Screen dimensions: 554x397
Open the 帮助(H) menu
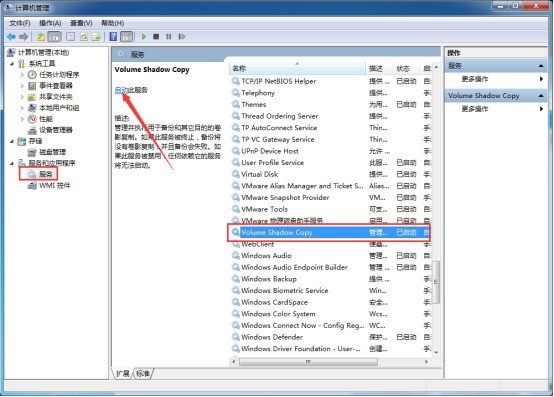coord(112,23)
